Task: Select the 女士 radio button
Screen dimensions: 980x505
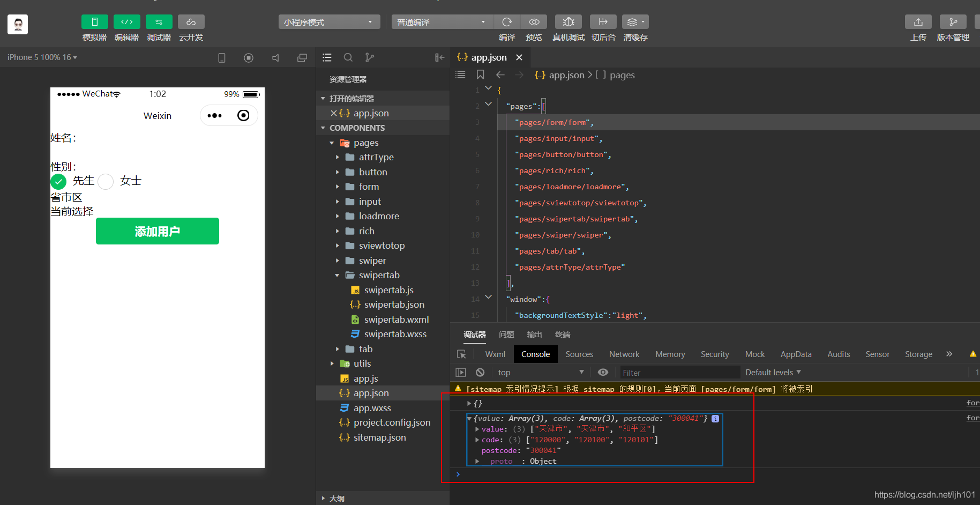Action: tap(106, 182)
